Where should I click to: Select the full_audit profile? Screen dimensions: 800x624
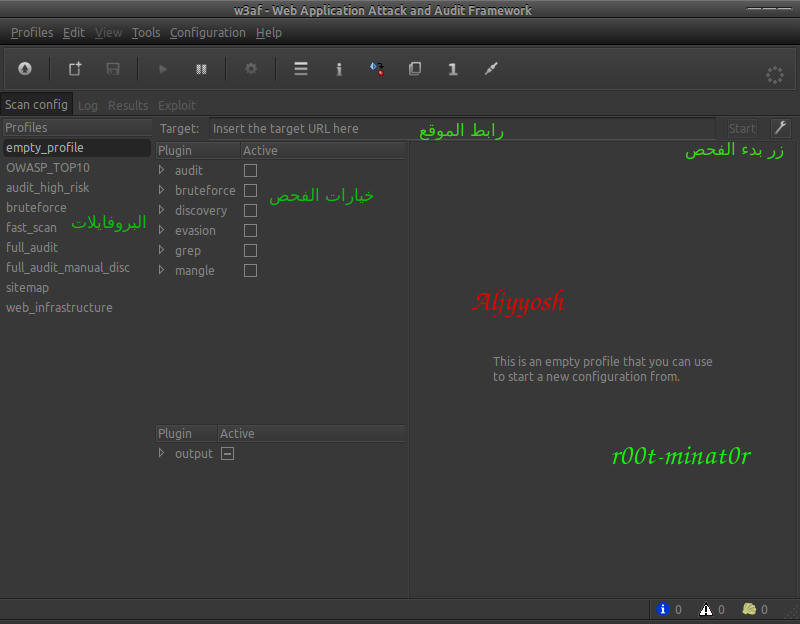coord(77,247)
